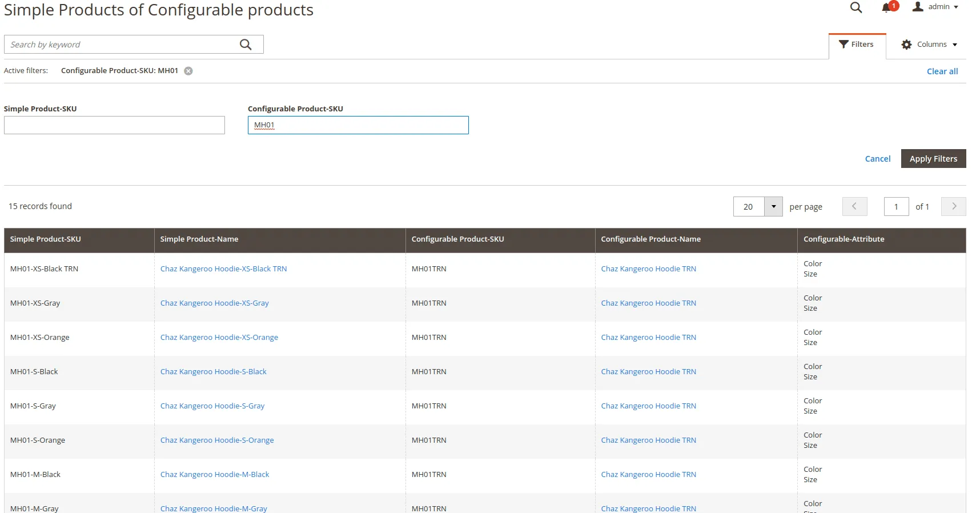980x513 pixels.
Task: Go to the previous page arrow
Action: click(854, 206)
